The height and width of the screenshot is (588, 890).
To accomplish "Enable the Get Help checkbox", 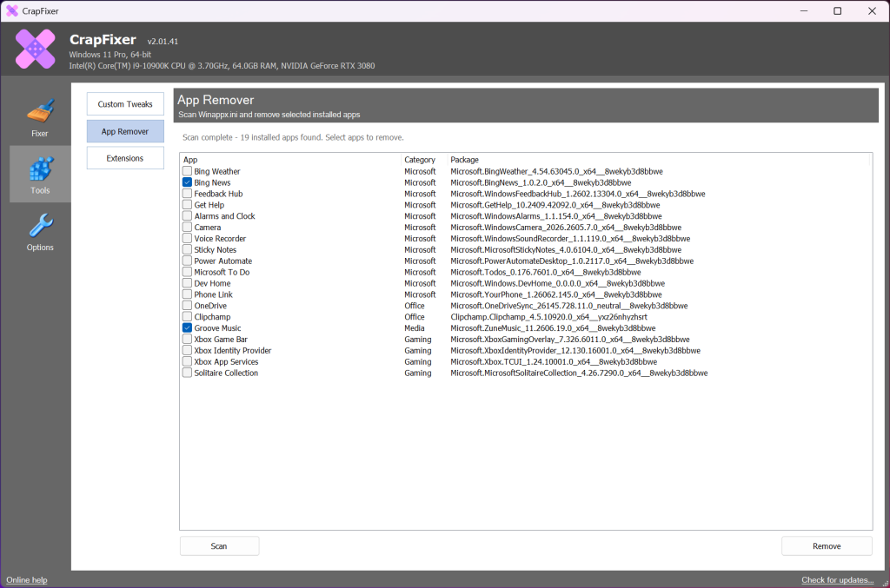I will [x=187, y=205].
